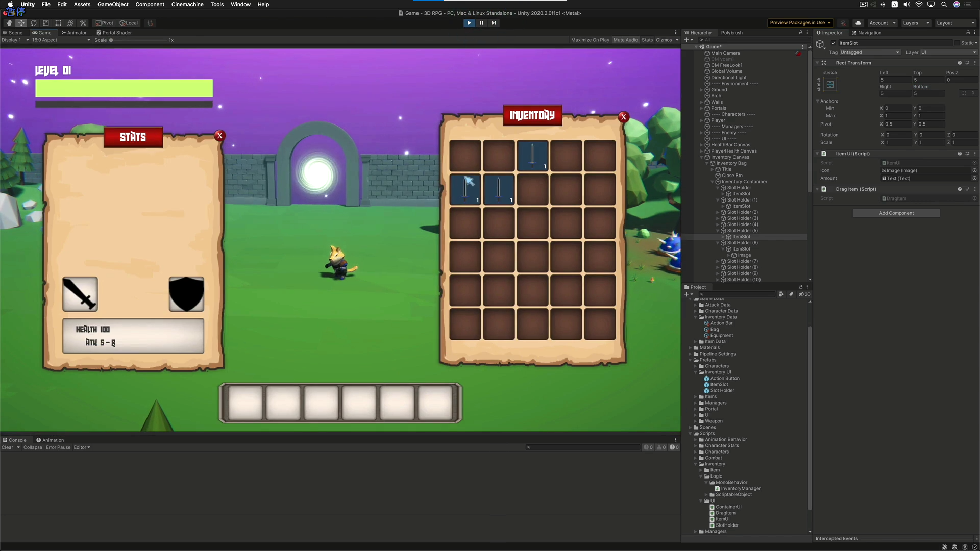Open the Custom editor tools icon
Image resolution: width=980 pixels, height=551 pixels.
(83, 23)
